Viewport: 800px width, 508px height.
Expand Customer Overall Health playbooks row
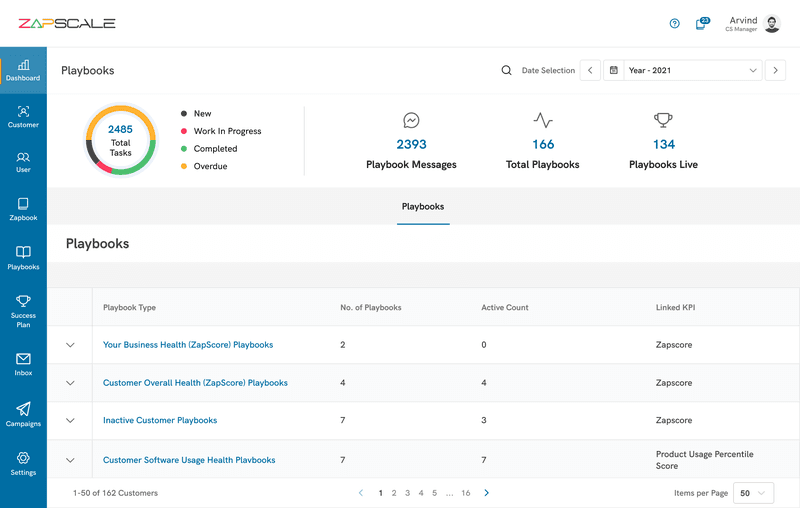pos(70,383)
